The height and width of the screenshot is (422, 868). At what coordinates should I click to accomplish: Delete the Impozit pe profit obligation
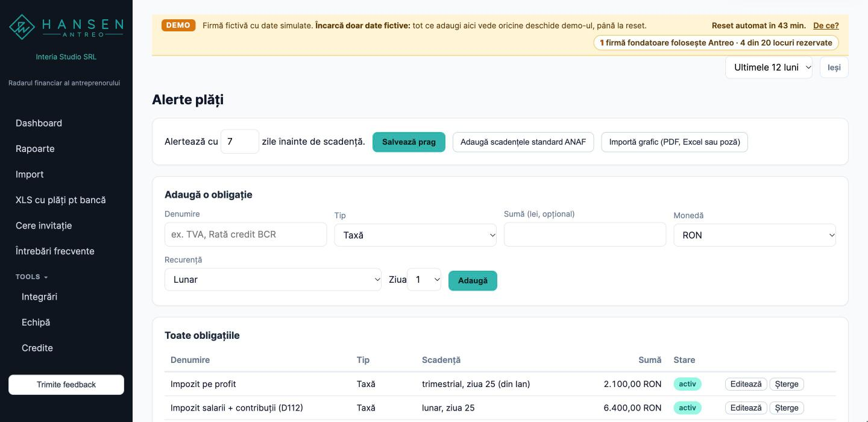[787, 384]
